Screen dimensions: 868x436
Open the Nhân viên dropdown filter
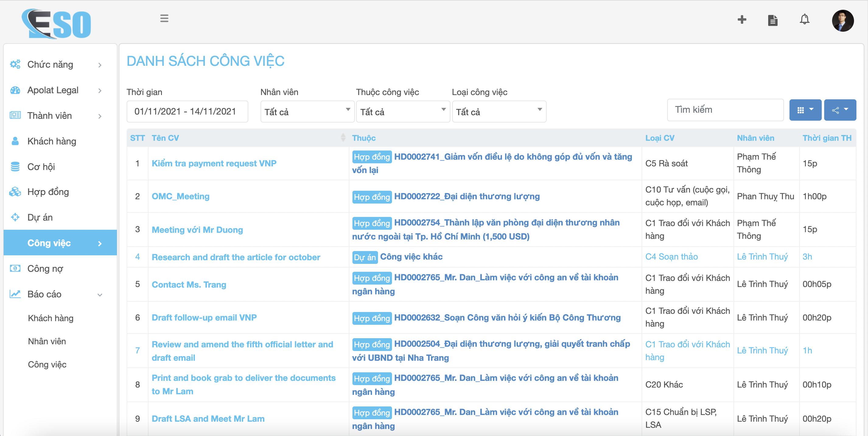tap(307, 112)
